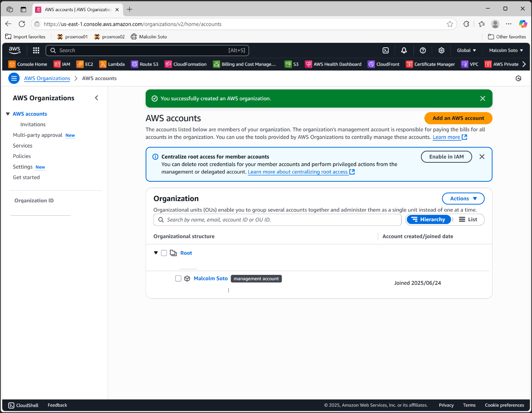Viewport: 532px width, 413px height.
Task: Click Add an AWS account button
Action: click(458, 118)
